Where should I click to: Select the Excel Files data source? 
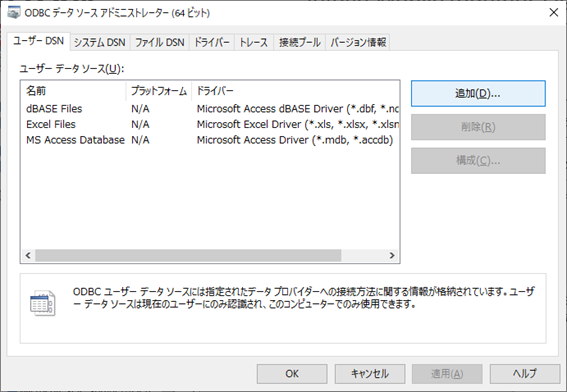coord(51,124)
